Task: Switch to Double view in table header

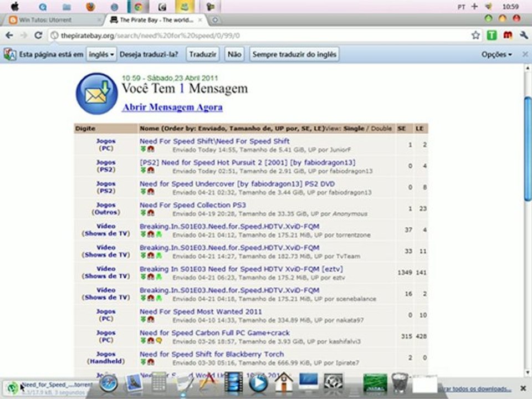Action: click(381, 129)
